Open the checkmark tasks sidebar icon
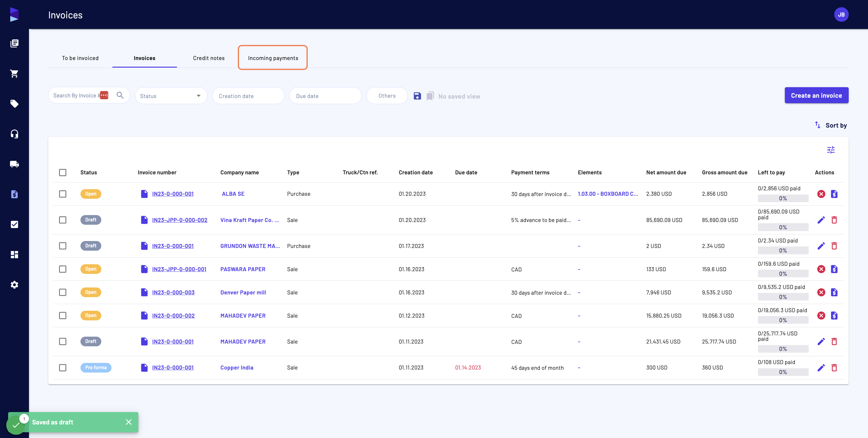The width and height of the screenshot is (868, 438). pos(14,224)
